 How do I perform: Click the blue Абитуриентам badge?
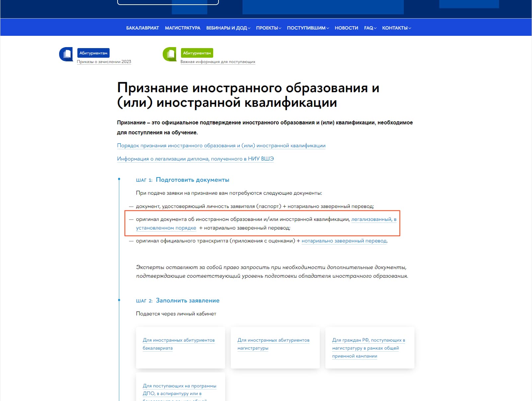point(93,53)
